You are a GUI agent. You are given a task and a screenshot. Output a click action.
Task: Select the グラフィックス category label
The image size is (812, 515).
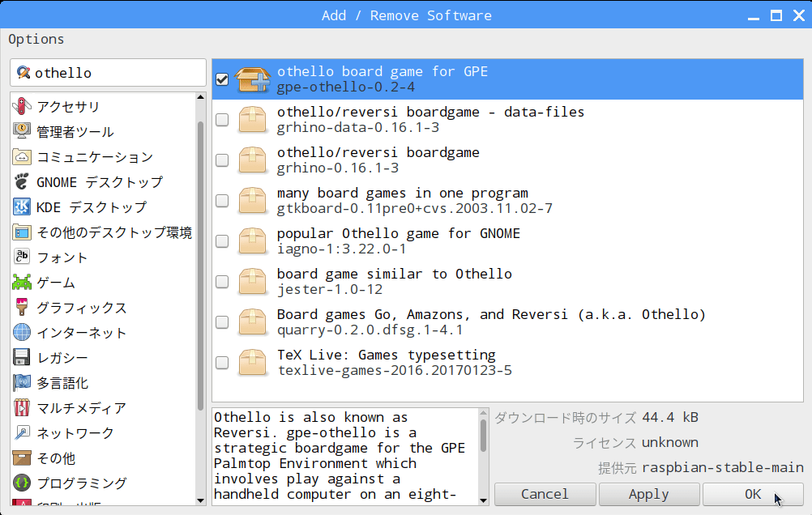point(82,308)
